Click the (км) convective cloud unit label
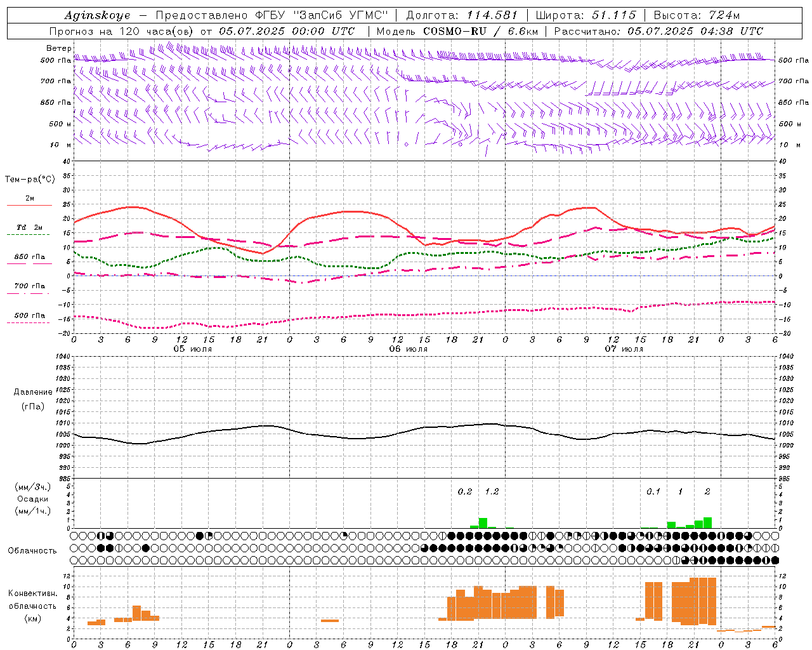Image resolution: width=812 pixels, height=650 pixels. coord(32,618)
